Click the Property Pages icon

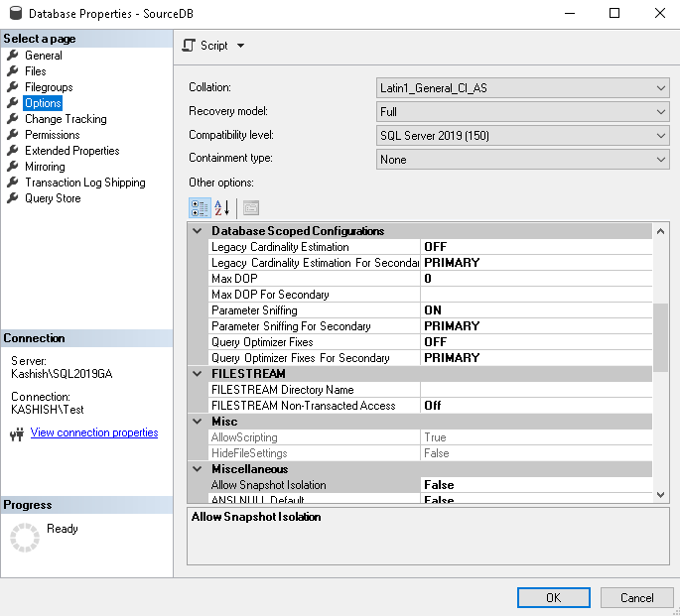[251, 208]
